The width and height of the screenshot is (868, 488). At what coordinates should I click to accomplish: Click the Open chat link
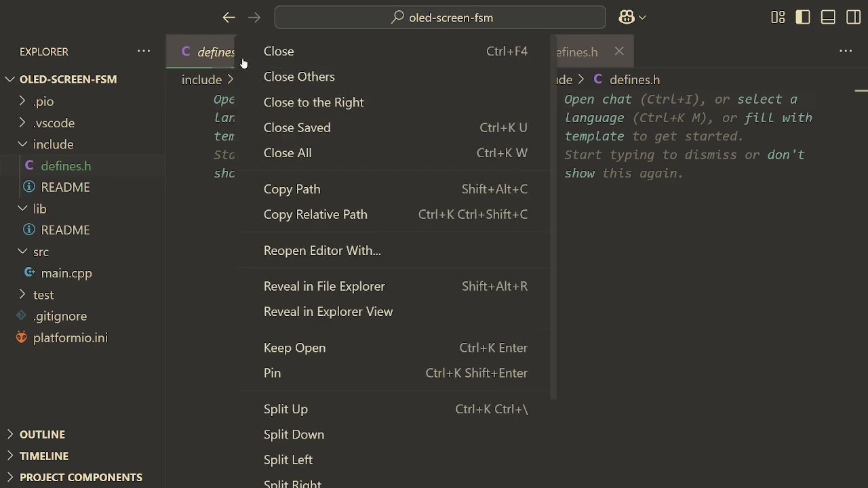click(598, 100)
